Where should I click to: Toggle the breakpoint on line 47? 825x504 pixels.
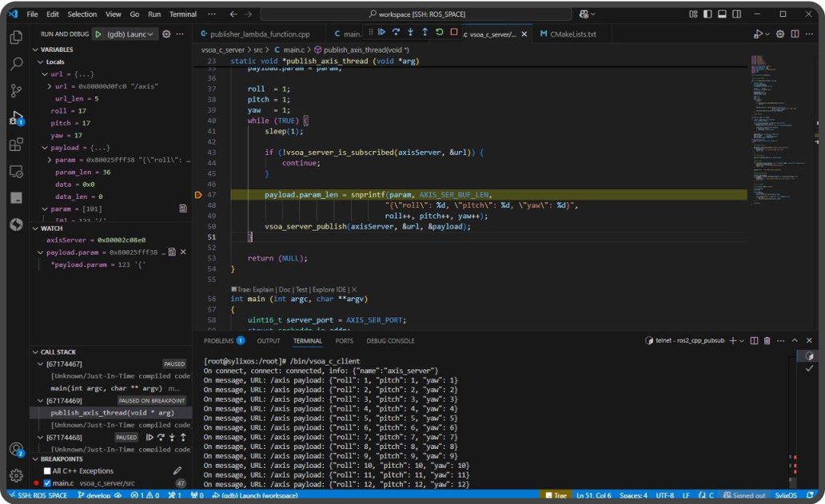[198, 195]
